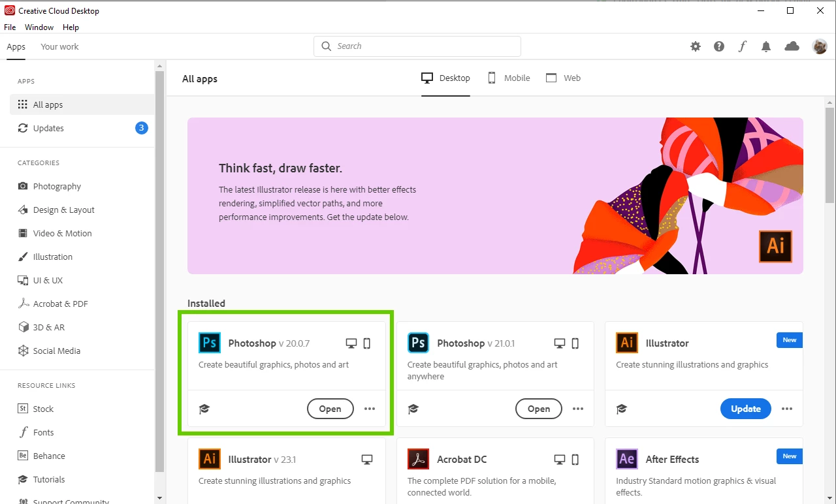Click the Illustrator promo banner

pyautogui.click(x=495, y=196)
